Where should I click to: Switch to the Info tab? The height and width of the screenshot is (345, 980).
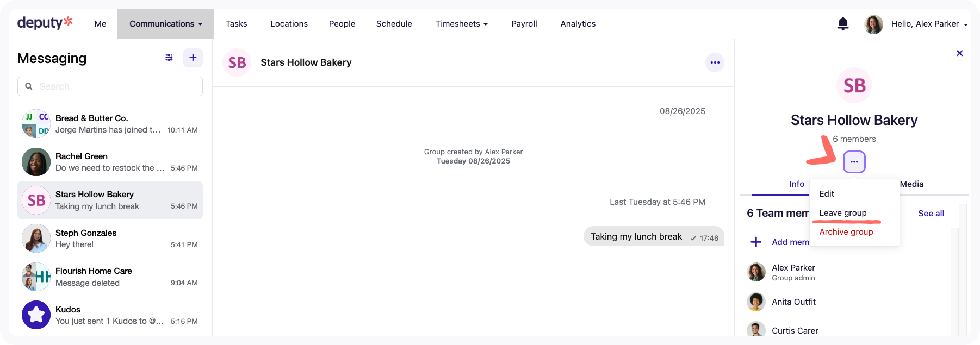(x=796, y=184)
